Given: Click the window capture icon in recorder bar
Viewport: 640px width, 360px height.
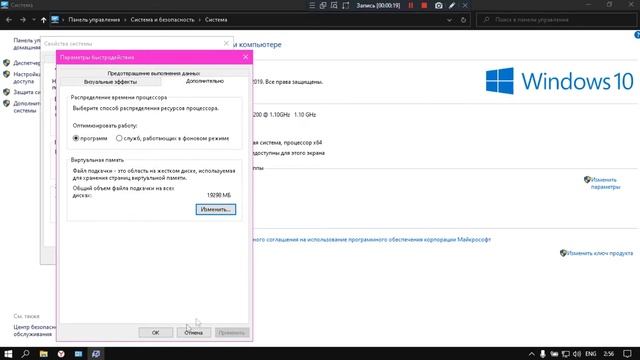Looking at the screenshot, I should point(323,5).
